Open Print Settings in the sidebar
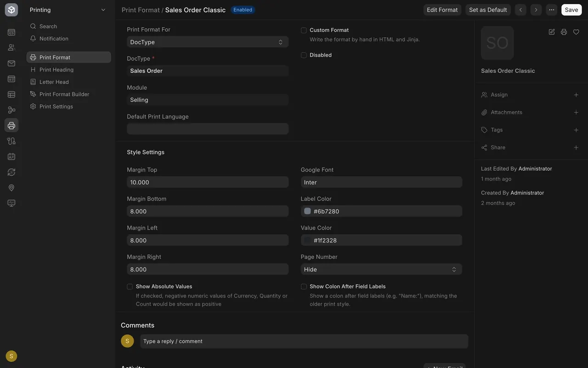 tap(69, 106)
